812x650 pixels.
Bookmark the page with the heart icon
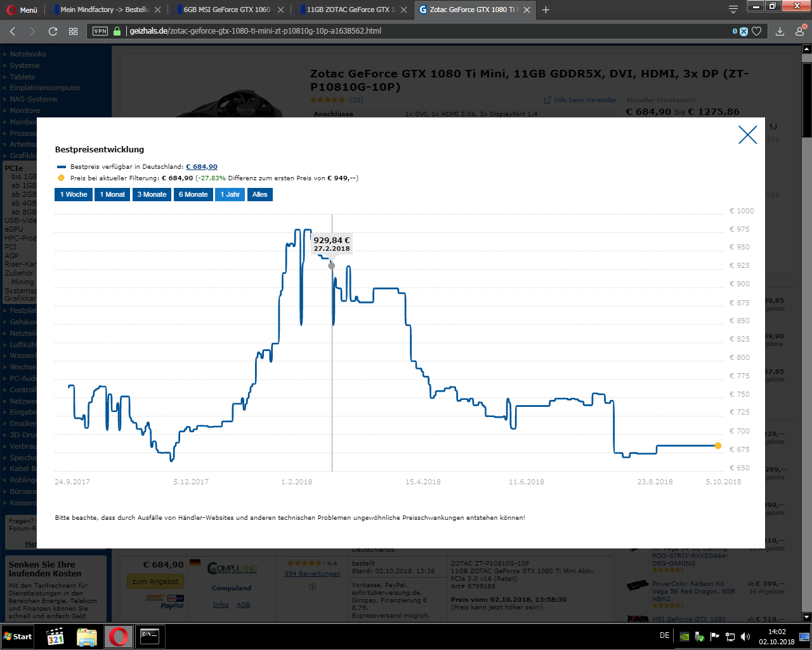point(756,31)
